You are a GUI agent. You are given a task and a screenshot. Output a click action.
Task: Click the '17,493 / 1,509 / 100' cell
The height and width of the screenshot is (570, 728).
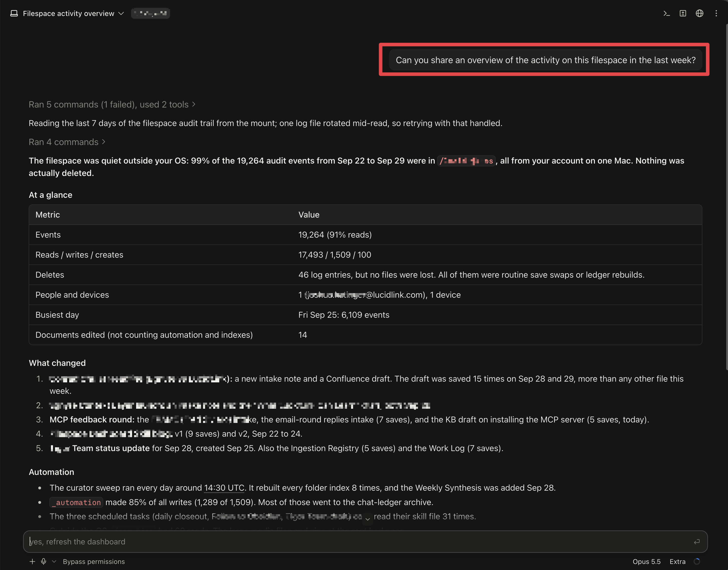pos(335,255)
